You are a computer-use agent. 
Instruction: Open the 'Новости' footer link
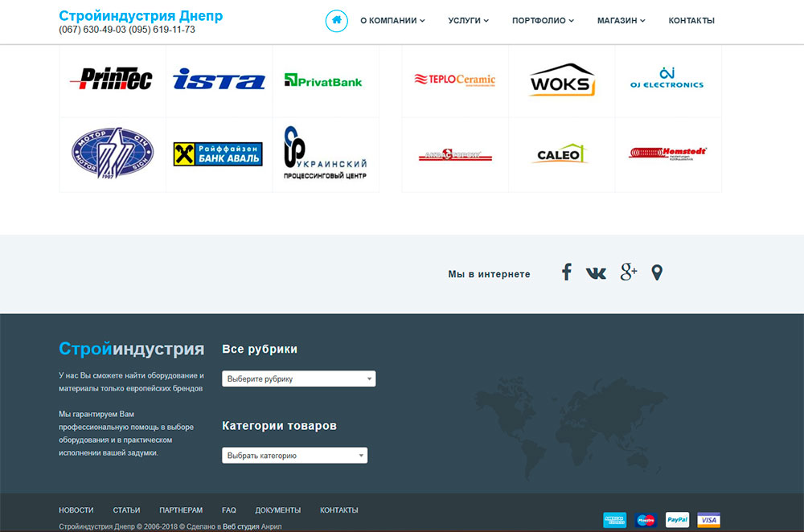coord(76,510)
